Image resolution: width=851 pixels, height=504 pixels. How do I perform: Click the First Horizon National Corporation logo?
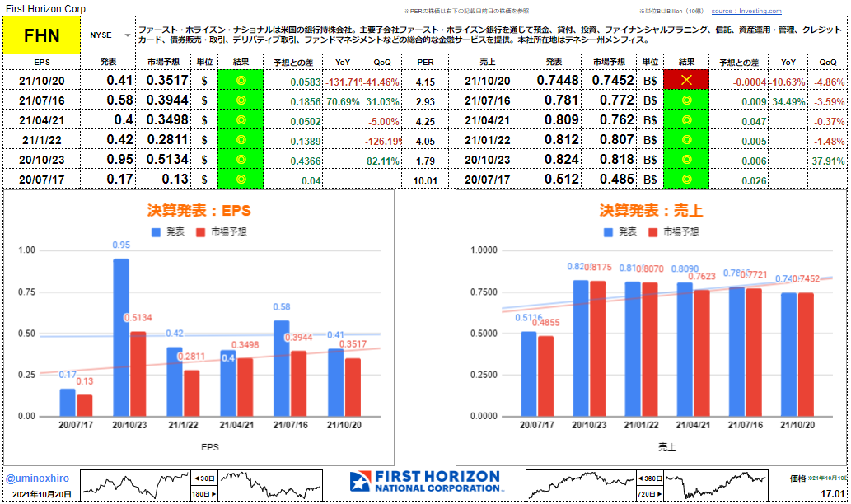[x=425, y=482]
